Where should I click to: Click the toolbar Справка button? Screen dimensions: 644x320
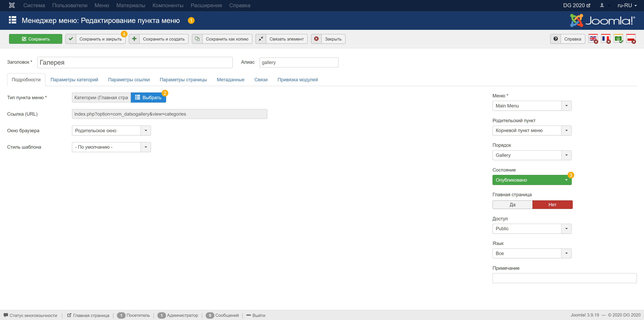pyautogui.click(x=568, y=39)
